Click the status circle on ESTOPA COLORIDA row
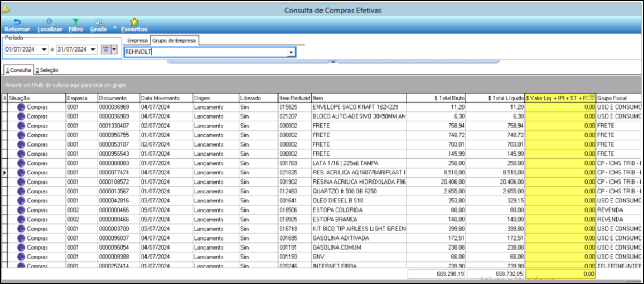Screen dimensions: 644x284 coord(21,210)
